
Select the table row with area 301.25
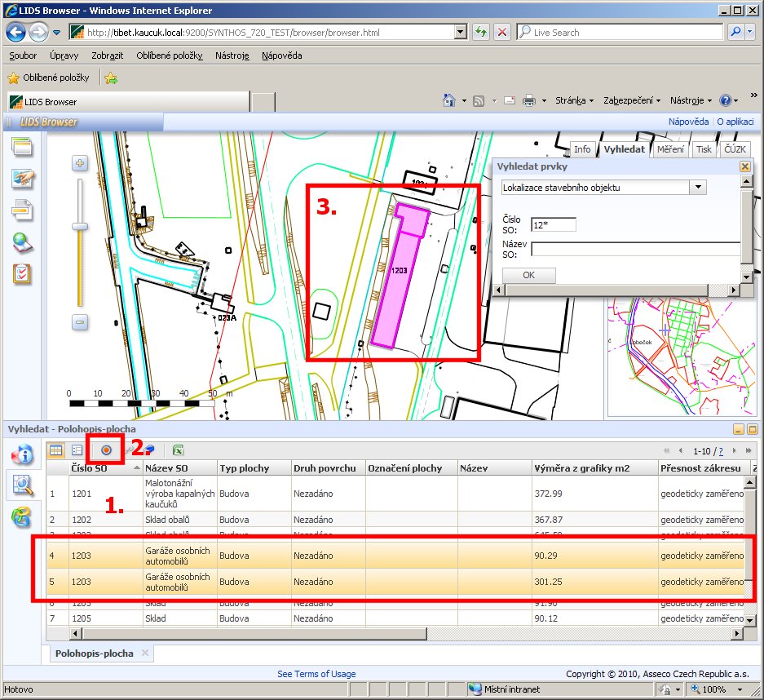395,582
